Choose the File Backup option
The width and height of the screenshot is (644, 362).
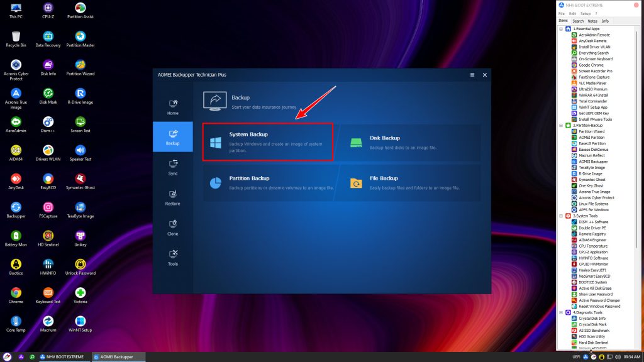point(409,183)
